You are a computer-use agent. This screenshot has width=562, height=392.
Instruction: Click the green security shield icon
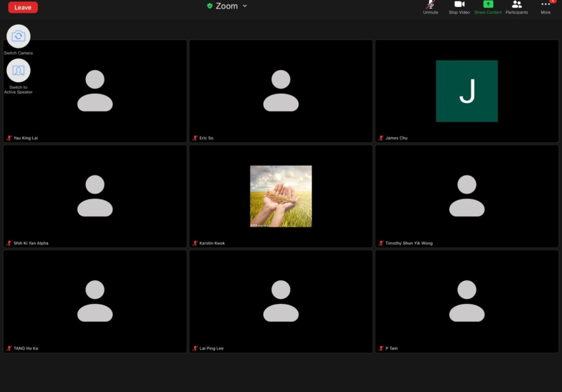210,6
